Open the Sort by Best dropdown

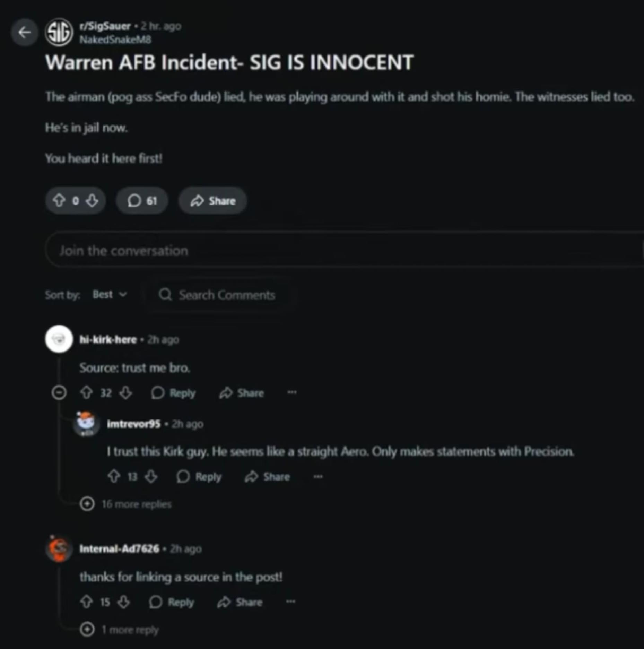[110, 295]
